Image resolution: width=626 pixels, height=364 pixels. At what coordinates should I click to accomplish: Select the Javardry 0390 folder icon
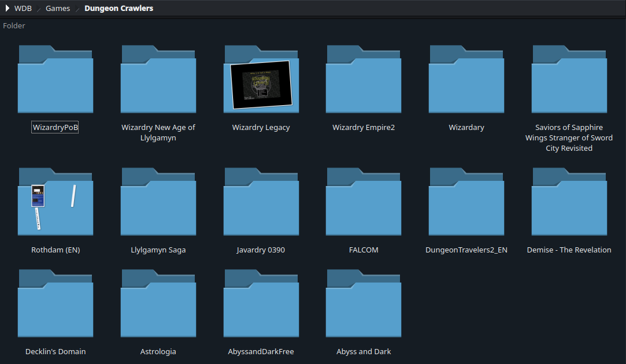tap(261, 202)
